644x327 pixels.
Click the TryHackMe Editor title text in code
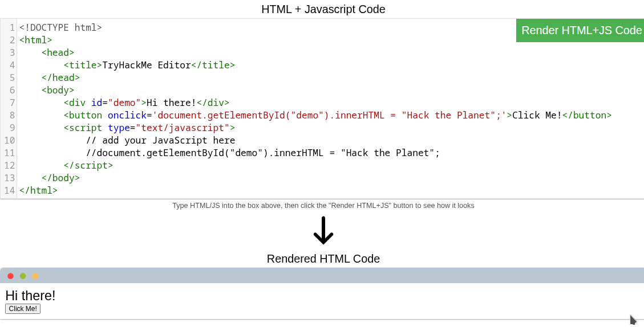tap(146, 65)
